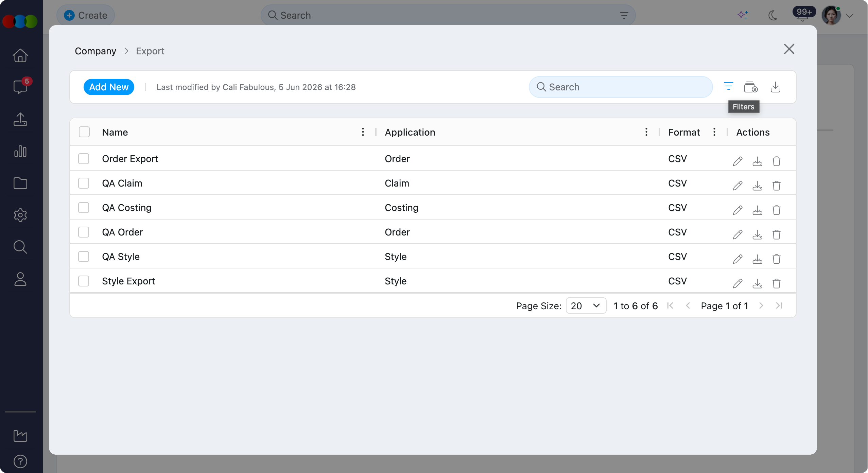
Task: Click the pencil icon for QA Style
Action: click(737, 259)
